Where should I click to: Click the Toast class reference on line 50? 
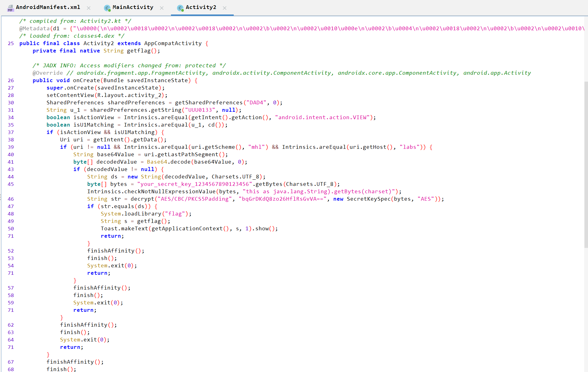coord(109,229)
